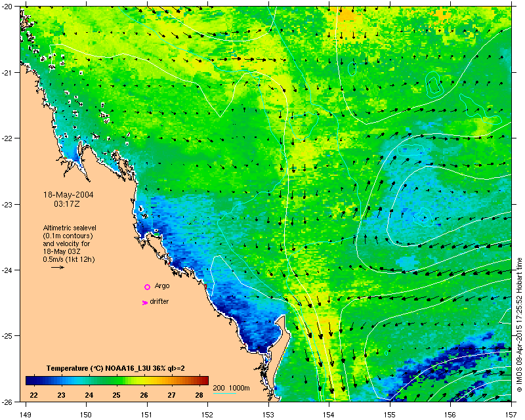Viewport: 525px width, 420px height.
Task: Click the latitude axis label '-26'
Action: (x=7, y=402)
